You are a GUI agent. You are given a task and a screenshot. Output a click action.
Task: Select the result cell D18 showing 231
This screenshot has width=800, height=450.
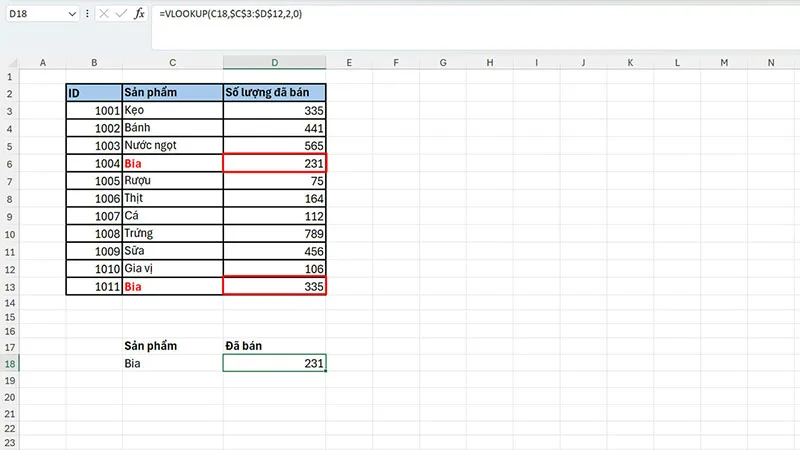[x=274, y=363]
